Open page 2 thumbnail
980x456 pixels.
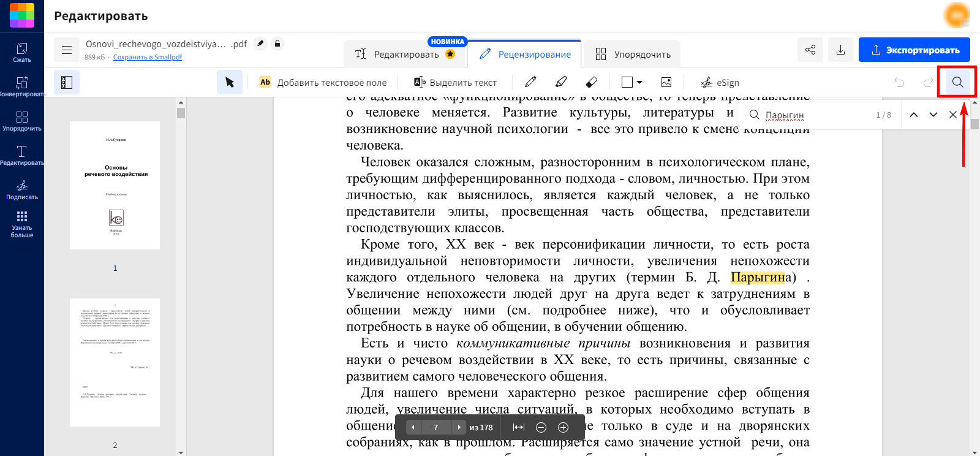pos(115,362)
